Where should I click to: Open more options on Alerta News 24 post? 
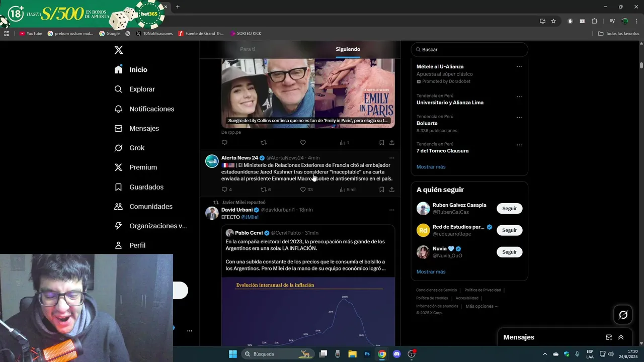392,158
